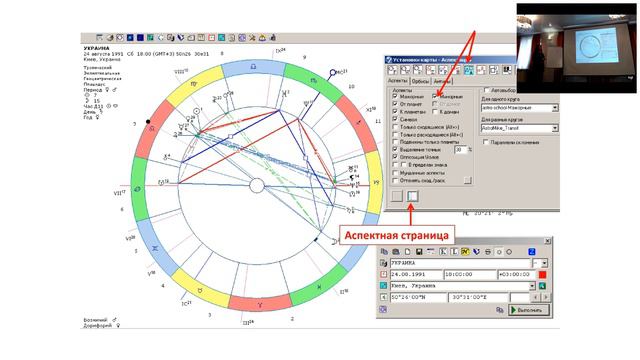The image size is (640, 360).
Task: Click the aspect page button at dialog bottom
Action: tap(413, 196)
